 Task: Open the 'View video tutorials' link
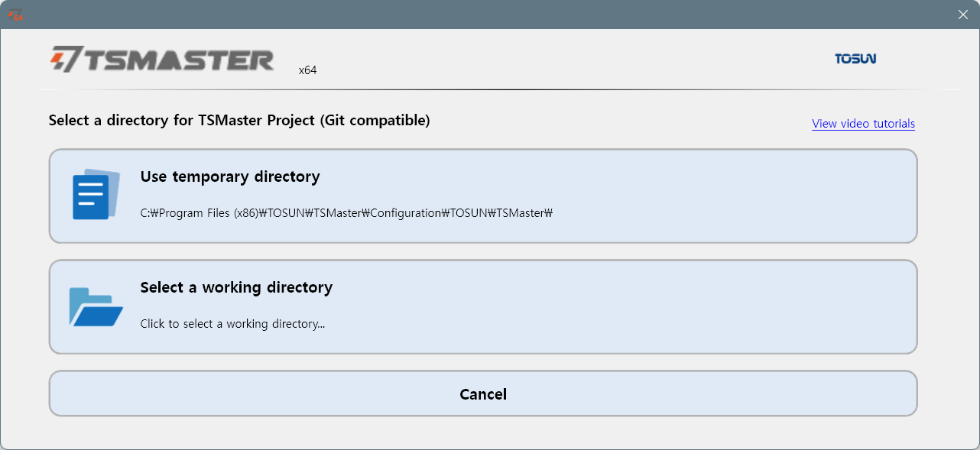click(863, 124)
